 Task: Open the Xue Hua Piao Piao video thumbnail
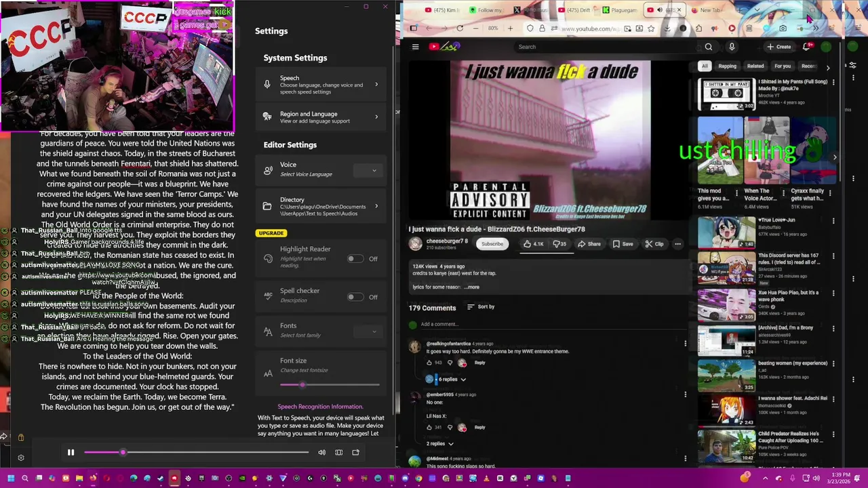pos(726,306)
